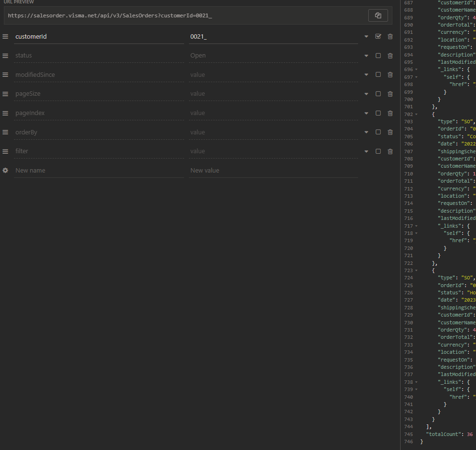Screen dimensions: 476x450
Task: Collapse the self block at line 739
Action: pyautogui.click(x=416, y=390)
